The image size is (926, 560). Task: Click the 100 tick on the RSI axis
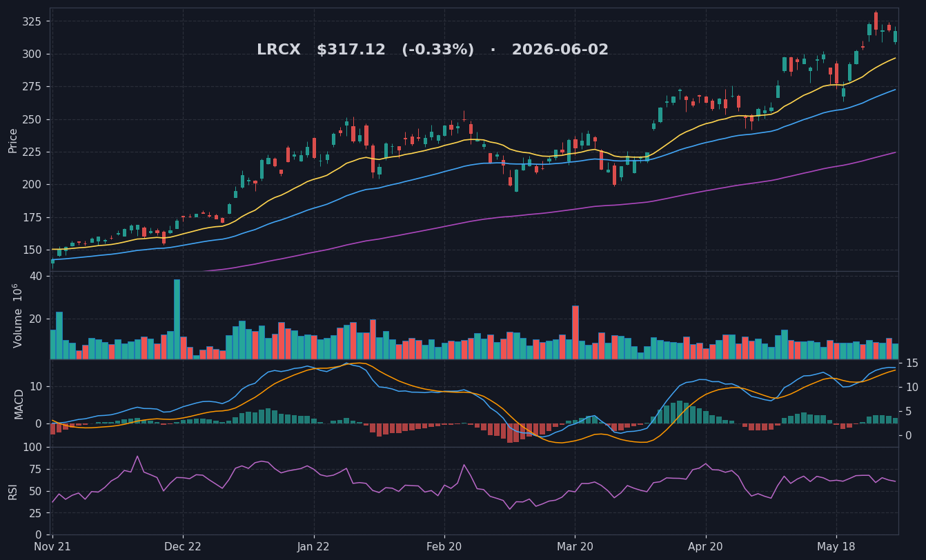[x=32, y=448]
